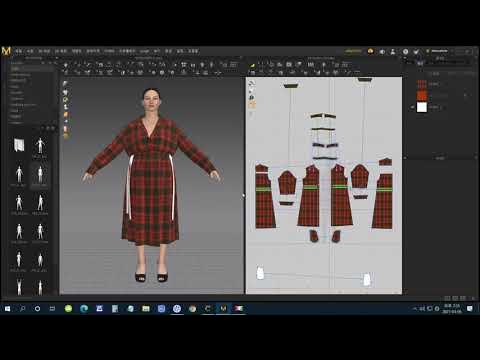Select the left white strap pattern piece
The width and height of the screenshot is (480, 360).
click(260, 273)
